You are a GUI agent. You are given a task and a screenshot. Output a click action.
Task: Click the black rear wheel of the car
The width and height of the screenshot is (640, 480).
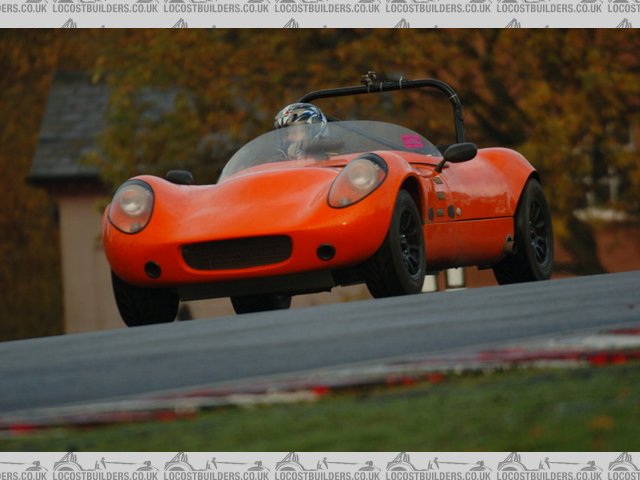pyautogui.click(x=531, y=234)
